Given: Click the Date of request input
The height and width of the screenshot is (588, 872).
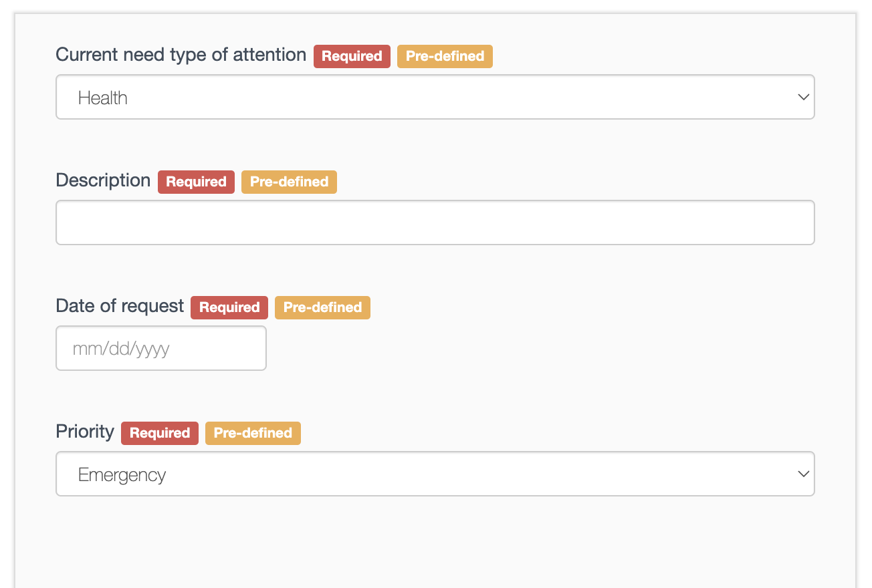Looking at the screenshot, I should pyautogui.click(x=160, y=348).
